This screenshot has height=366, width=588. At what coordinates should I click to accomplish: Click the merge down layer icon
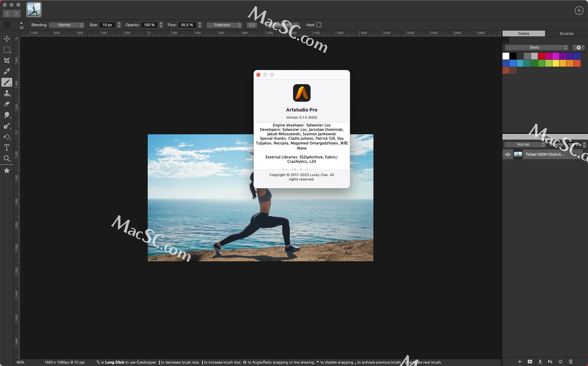540,362
